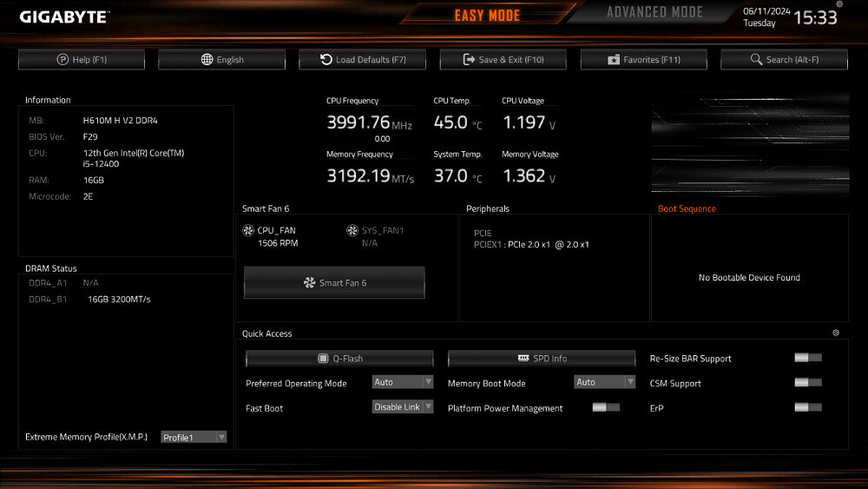Click the GIGABYTE logo
This screenshot has width=868, height=489.
click(x=64, y=17)
